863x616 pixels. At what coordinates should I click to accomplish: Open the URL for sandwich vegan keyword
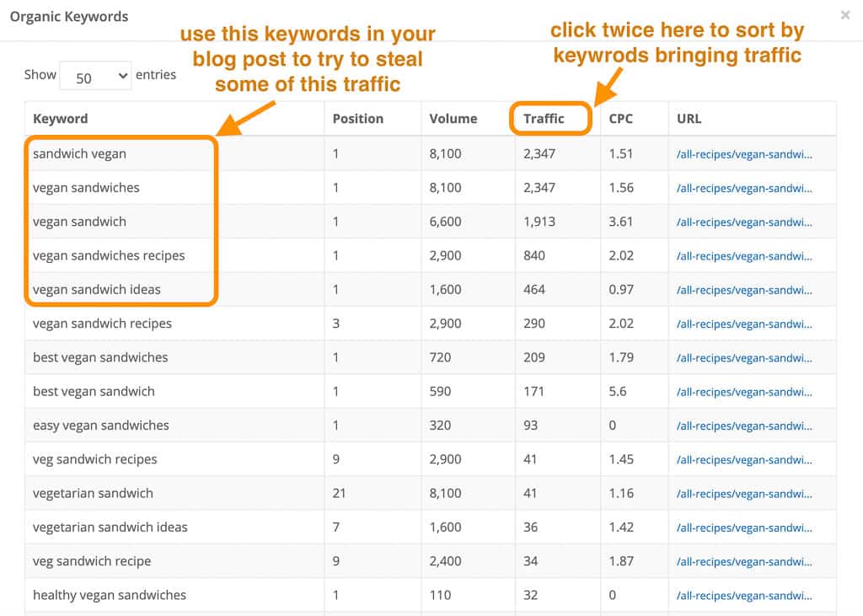point(746,153)
